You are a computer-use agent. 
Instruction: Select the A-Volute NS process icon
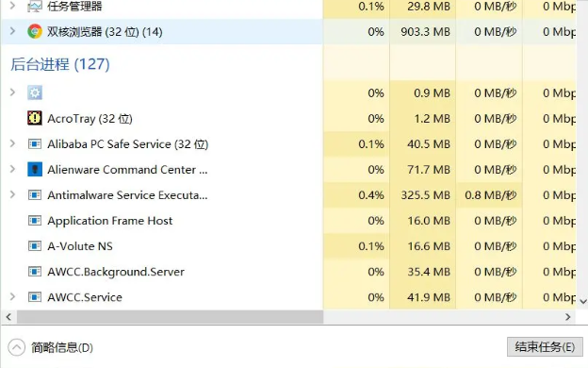(35, 246)
